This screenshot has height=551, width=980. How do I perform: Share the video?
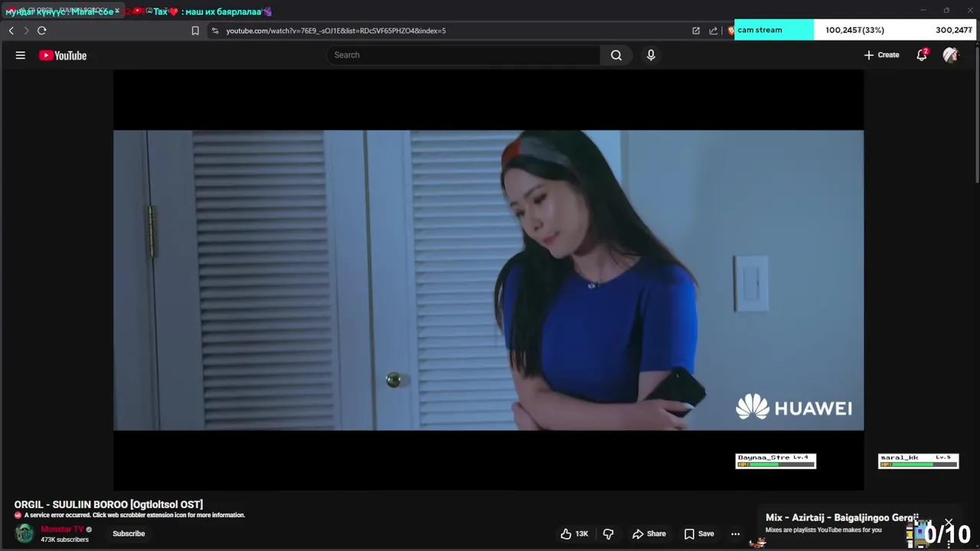[648, 534]
